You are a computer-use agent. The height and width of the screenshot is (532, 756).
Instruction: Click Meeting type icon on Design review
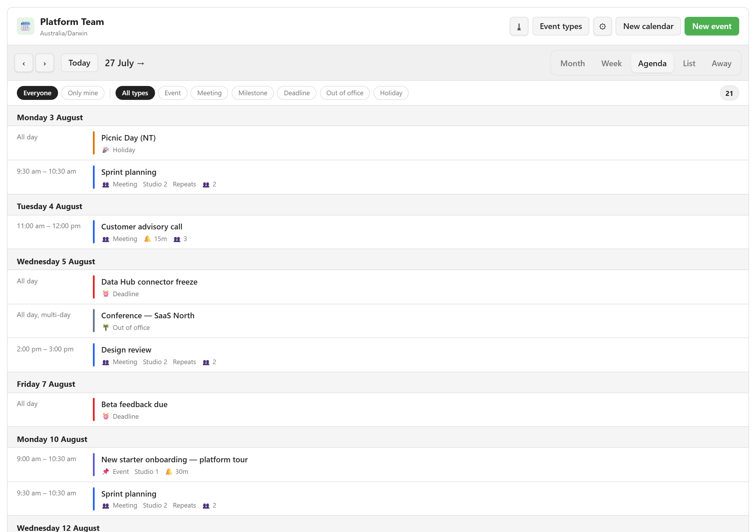(106, 362)
